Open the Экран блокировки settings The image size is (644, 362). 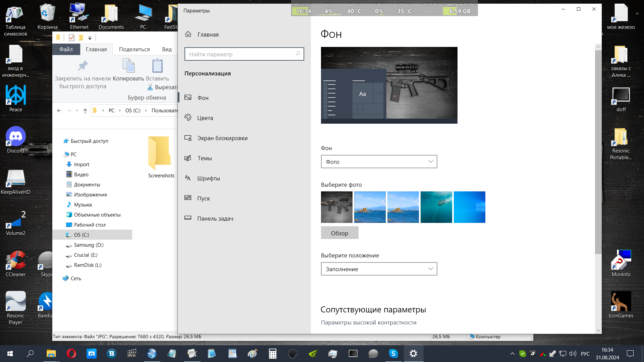(x=222, y=138)
